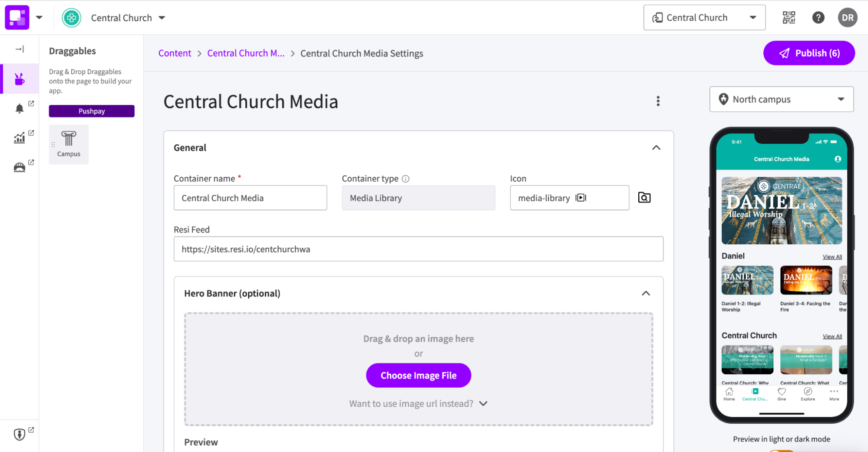Image resolution: width=868 pixels, height=452 pixels.
Task: Select the Daniel 1-2 Illegal Worship thumbnail
Action: [747, 280]
